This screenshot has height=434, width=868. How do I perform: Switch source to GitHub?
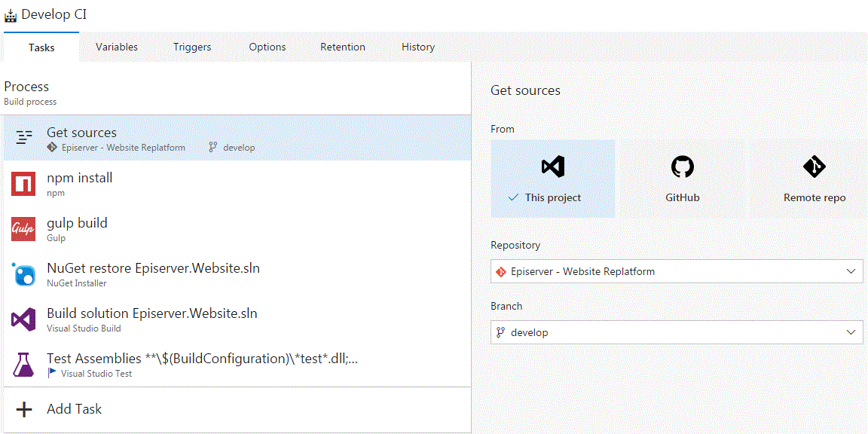(x=682, y=179)
